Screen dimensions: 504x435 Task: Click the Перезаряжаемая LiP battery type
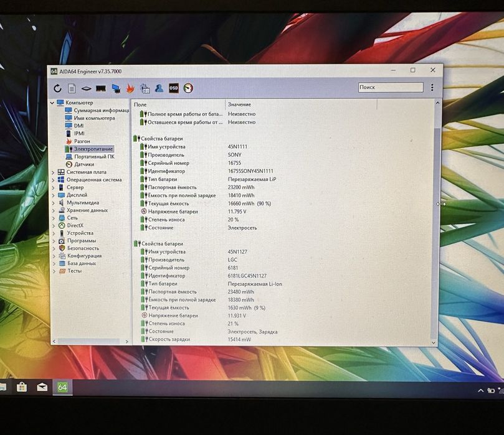click(x=252, y=179)
